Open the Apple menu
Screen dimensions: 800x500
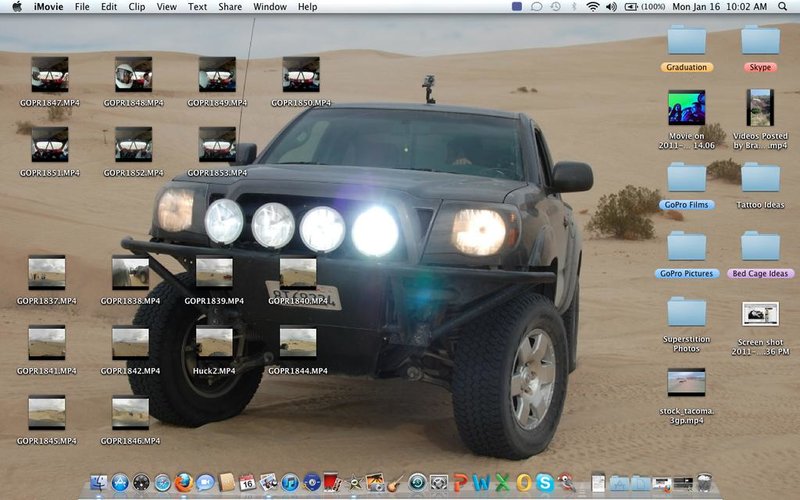(x=17, y=7)
